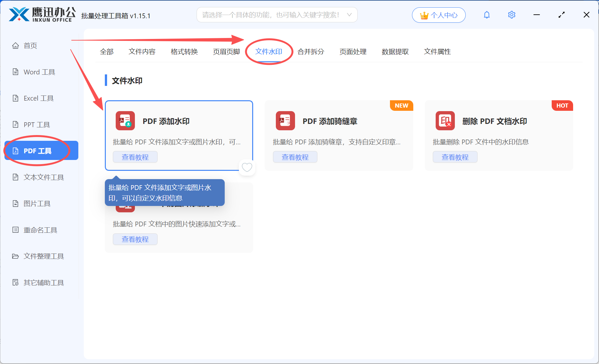Click the 删除 PDF 文档水印 stamp icon
The width and height of the screenshot is (599, 364).
click(445, 121)
